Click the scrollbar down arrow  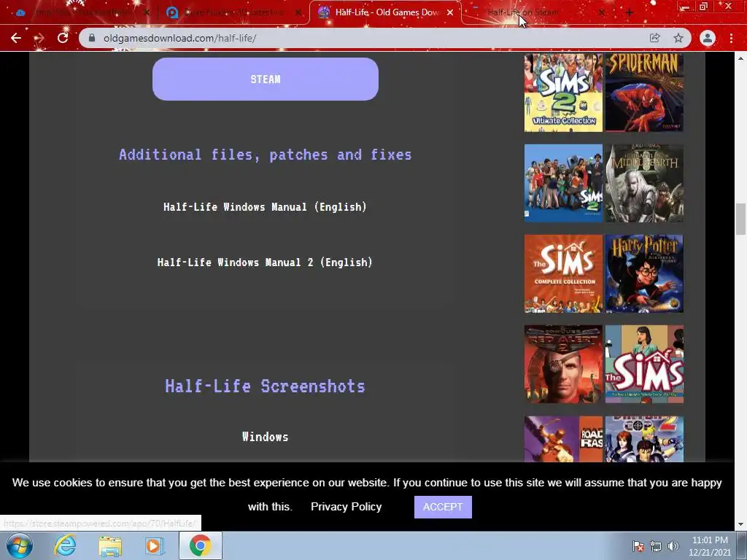(x=740, y=525)
